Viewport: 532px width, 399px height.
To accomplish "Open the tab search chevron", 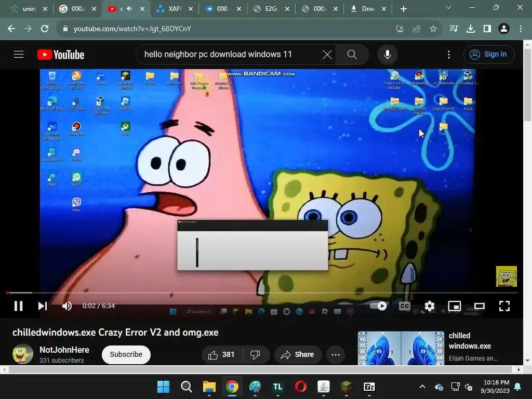I will click(x=448, y=7).
